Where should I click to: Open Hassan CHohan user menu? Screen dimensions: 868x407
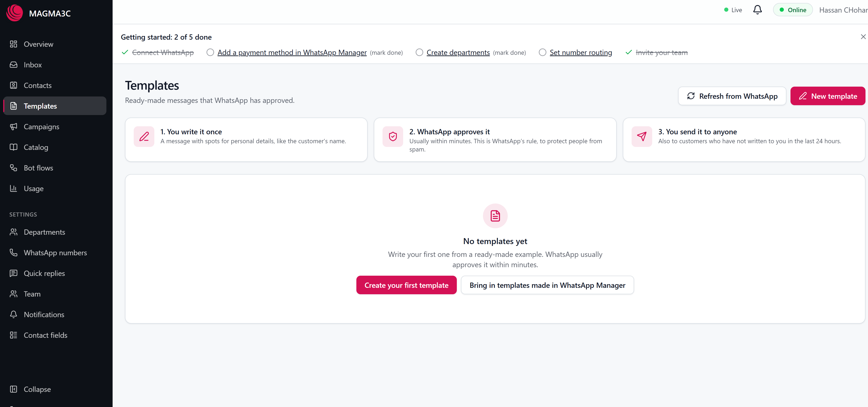coord(843,10)
